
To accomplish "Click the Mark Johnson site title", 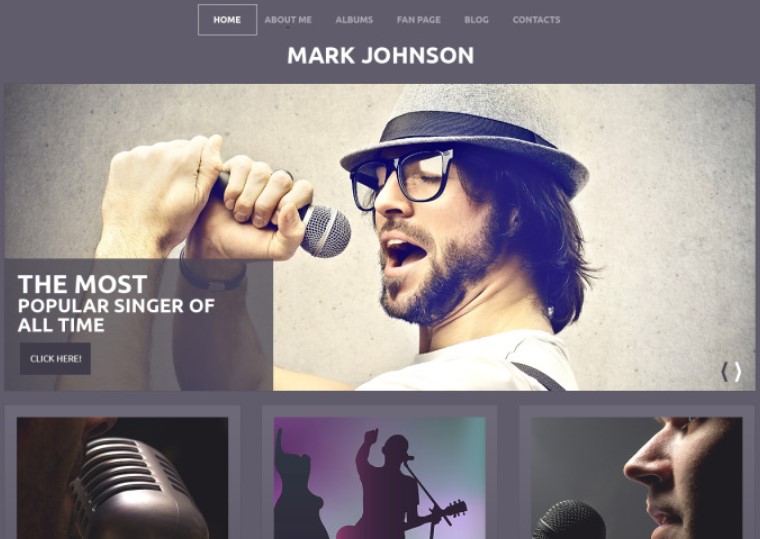I will (x=380, y=55).
